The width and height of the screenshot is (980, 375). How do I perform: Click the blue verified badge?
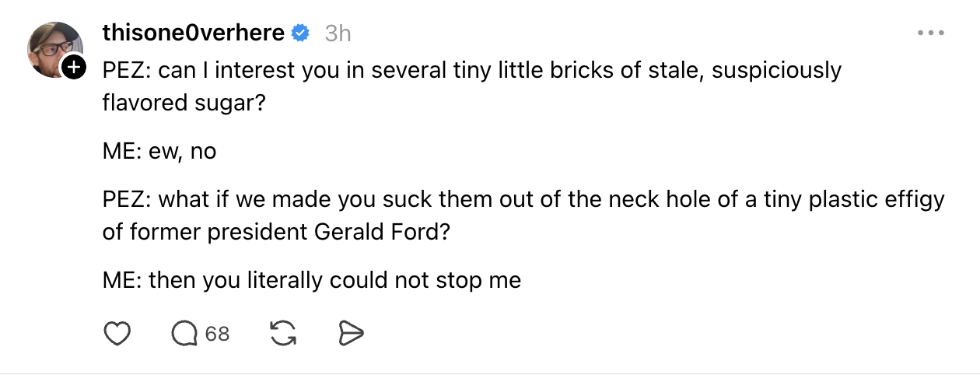(x=301, y=33)
